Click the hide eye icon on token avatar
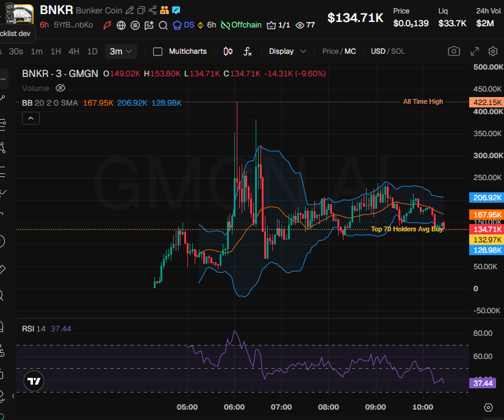The height and width of the screenshot is (420, 504). pyautogui.click(x=10, y=7)
